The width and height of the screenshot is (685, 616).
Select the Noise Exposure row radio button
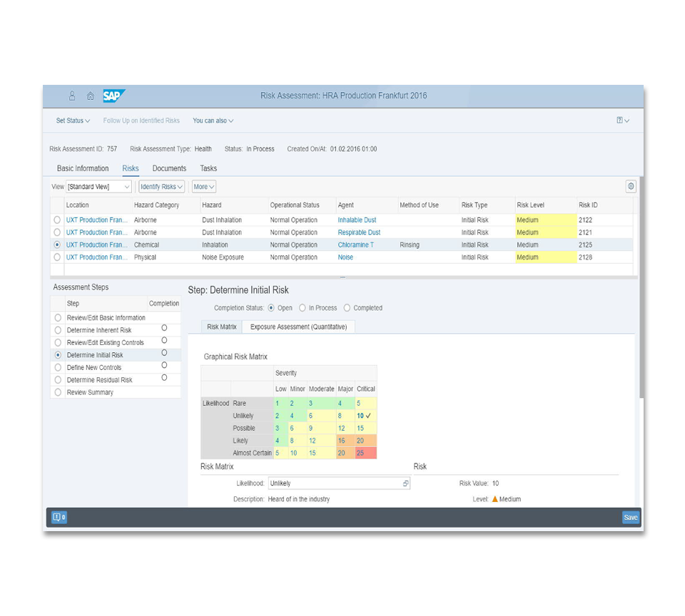pos(57,257)
